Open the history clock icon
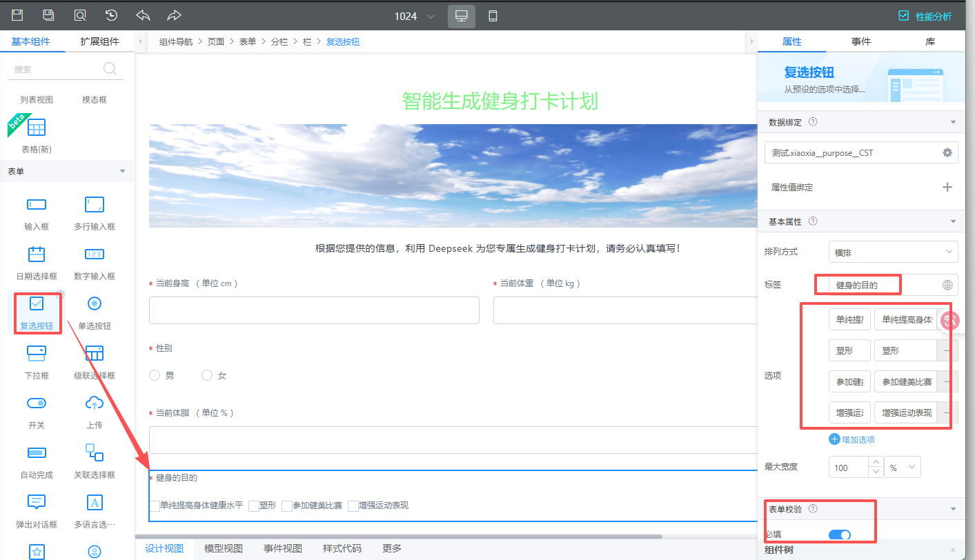The width and height of the screenshot is (975, 560). (111, 15)
